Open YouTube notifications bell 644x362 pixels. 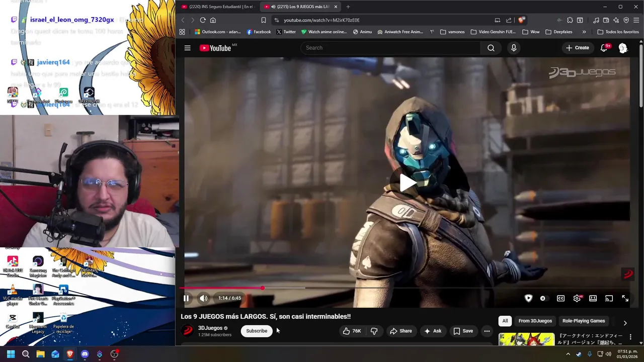click(605, 48)
